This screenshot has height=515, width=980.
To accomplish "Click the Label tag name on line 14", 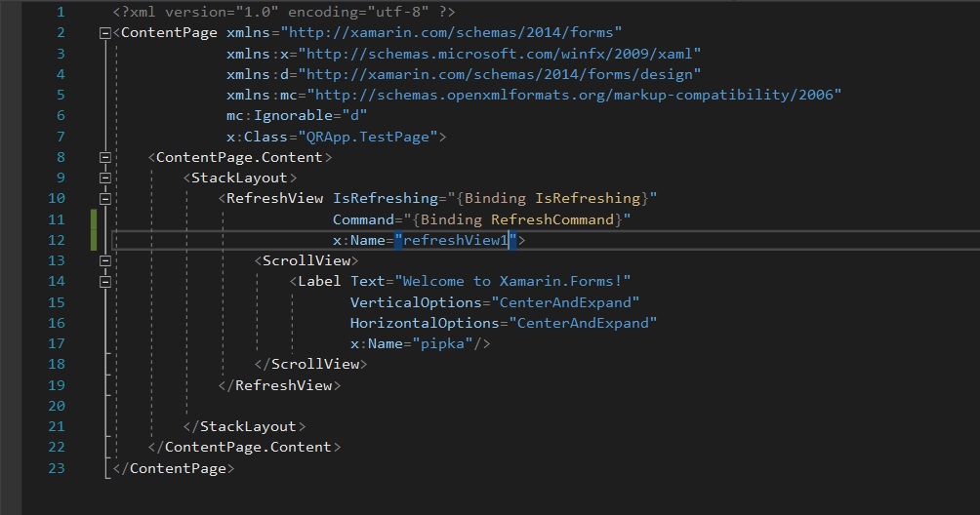I will point(319,282).
